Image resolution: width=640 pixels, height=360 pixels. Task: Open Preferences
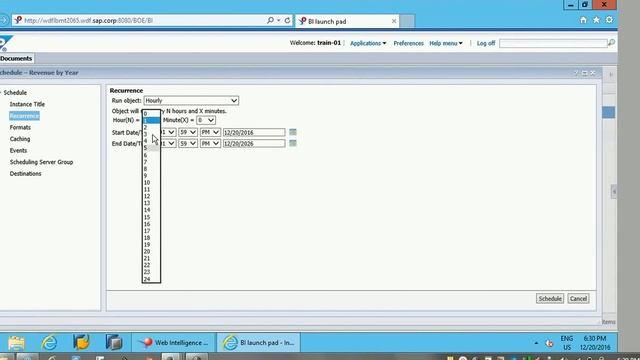408,43
